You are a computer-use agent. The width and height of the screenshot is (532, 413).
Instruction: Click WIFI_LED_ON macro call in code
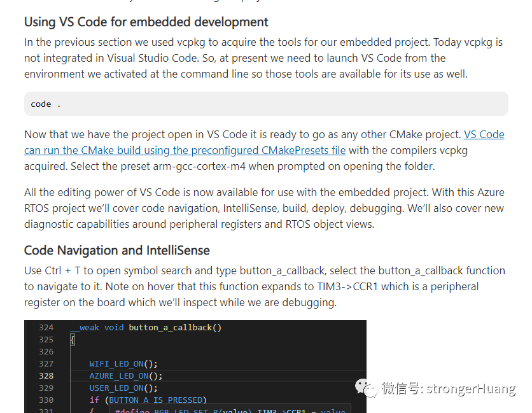[x=116, y=364]
